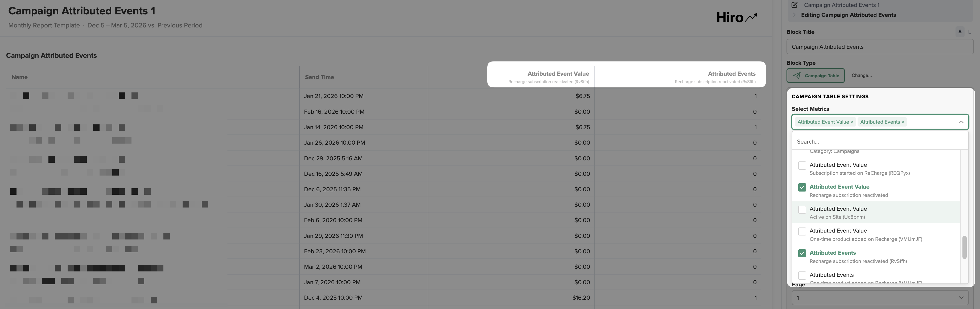Viewport: 980px width, 309px height.
Task: Click the metrics list scrollbar handle
Action: tap(964, 247)
